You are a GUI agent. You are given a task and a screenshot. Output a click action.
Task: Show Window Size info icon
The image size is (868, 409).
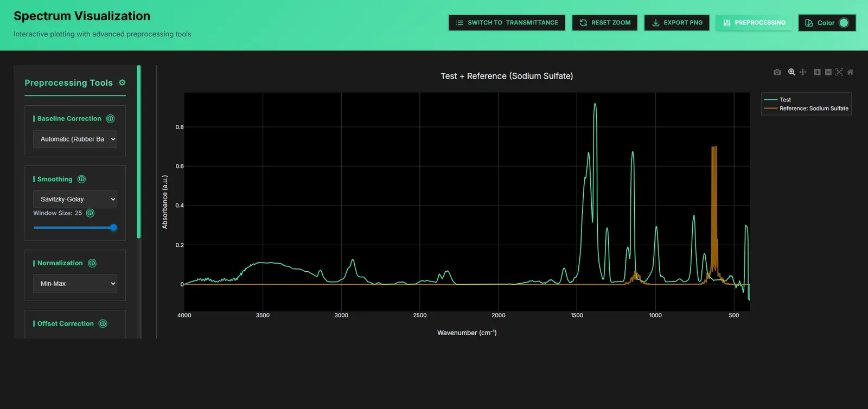pyautogui.click(x=91, y=213)
